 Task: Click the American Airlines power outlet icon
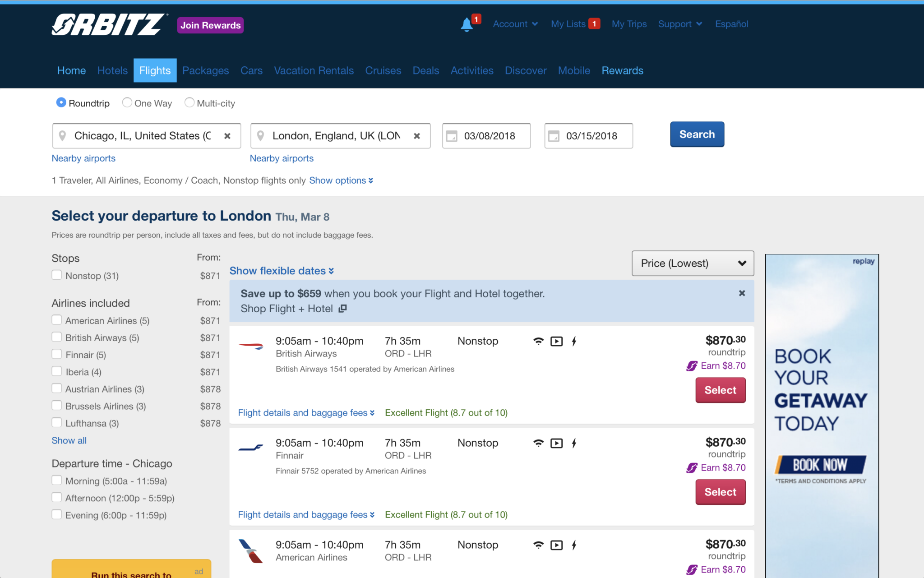coord(574,546)
